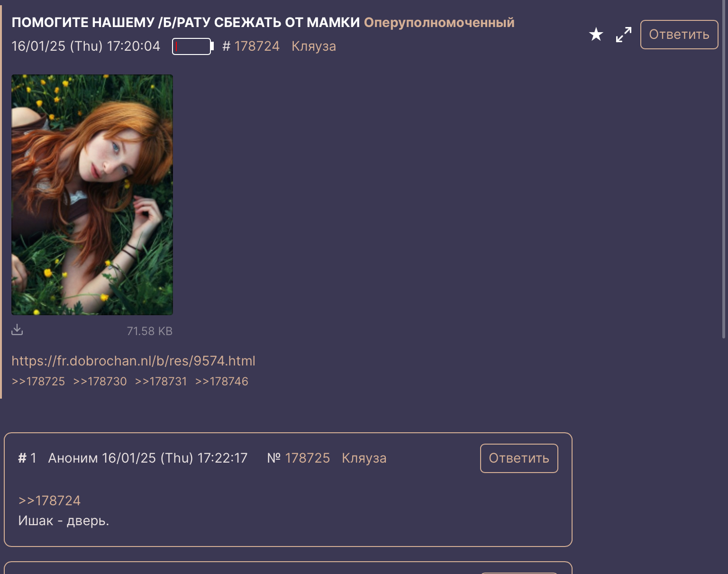728x574 pixels.
Task: Follow the >>178746 reply backlink
Action: point(222,382)
